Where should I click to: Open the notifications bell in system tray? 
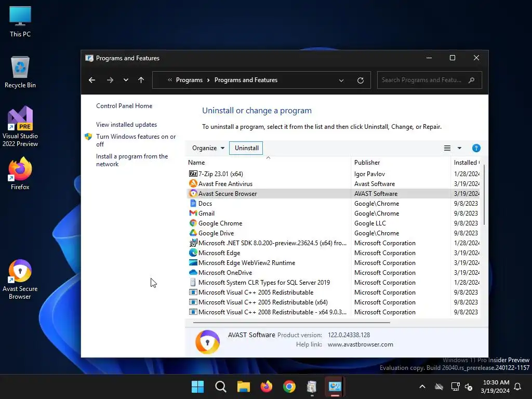tap(517, 387)
